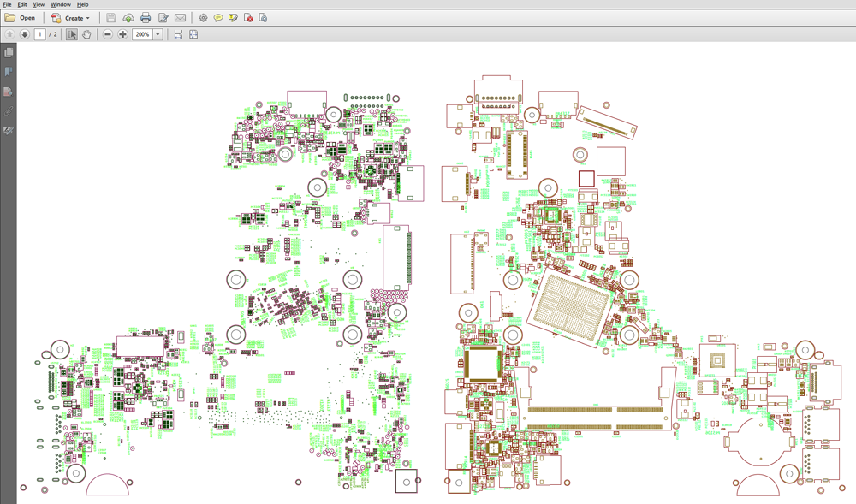Click the 200% zoom value field
The height and width of the screenshot is (504, 856).
pos(142,34)
